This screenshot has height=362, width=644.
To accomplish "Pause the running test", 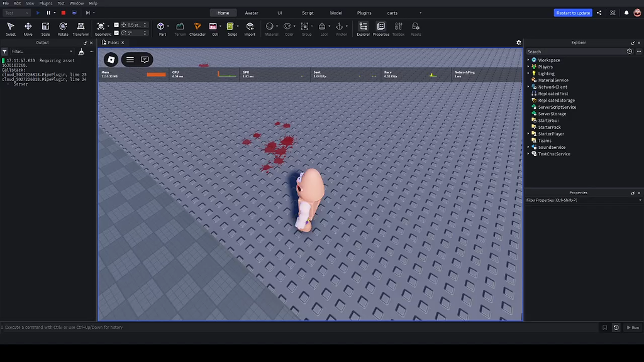I will pyautogui.click(x=48, y=13).
